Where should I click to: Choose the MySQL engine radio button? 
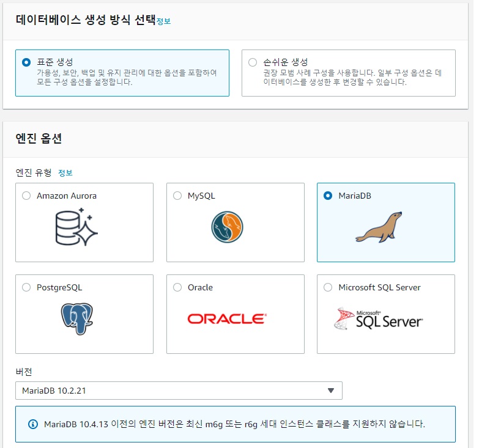coord(177,196)
